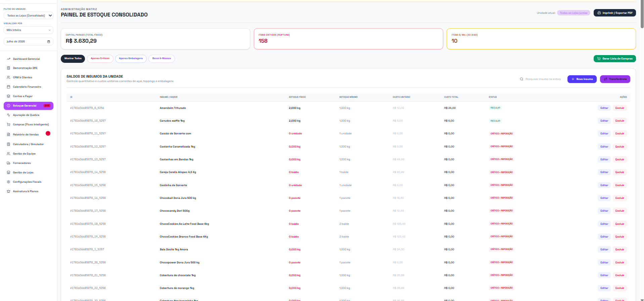Expand the Mês Inteiro period dropdown
This screenshot has height=301, width=644.
pyautogui.click(x=29, y=30)
